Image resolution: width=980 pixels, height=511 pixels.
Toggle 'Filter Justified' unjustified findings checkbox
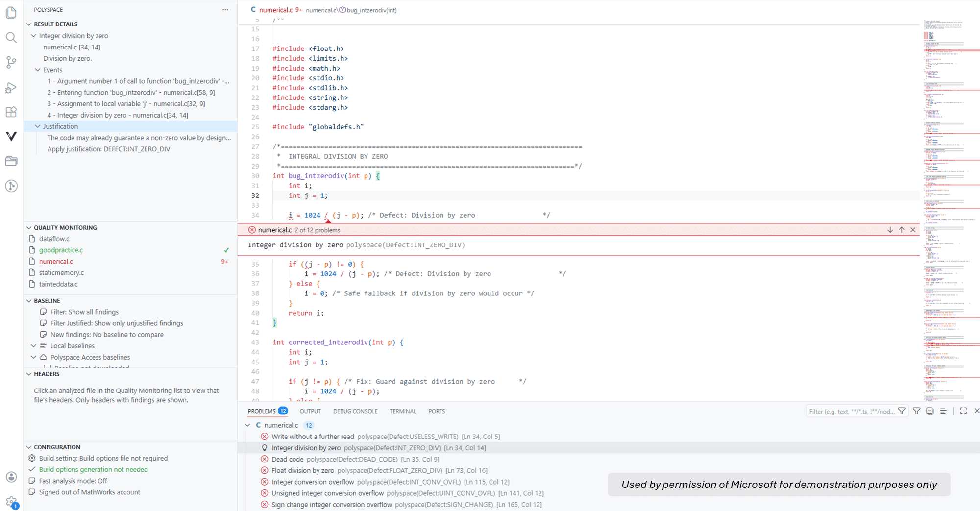point(44,323)
